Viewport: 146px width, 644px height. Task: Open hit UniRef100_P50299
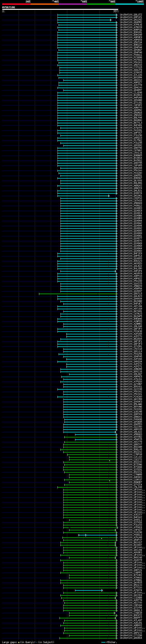tap(131, 281)
